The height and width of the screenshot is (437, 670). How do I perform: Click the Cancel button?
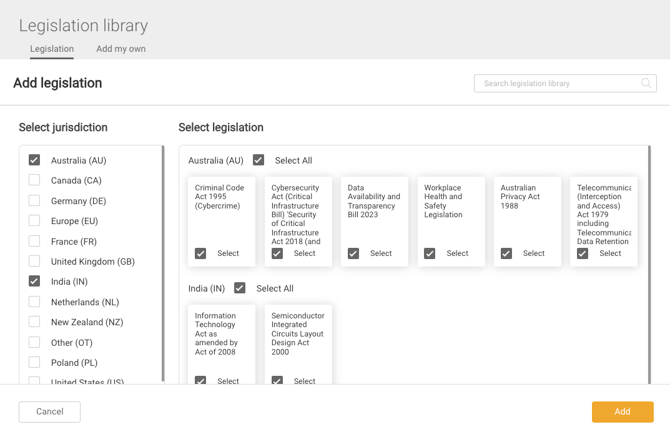tap(50, 411)
